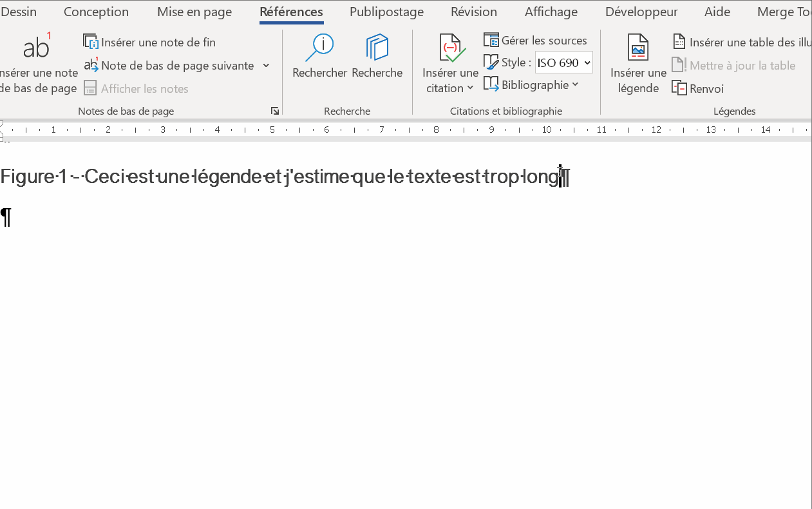Click the Insérer une citation icon
This screenshot has height=509, width=812.
pyautogui.click(x=451, y=48)
